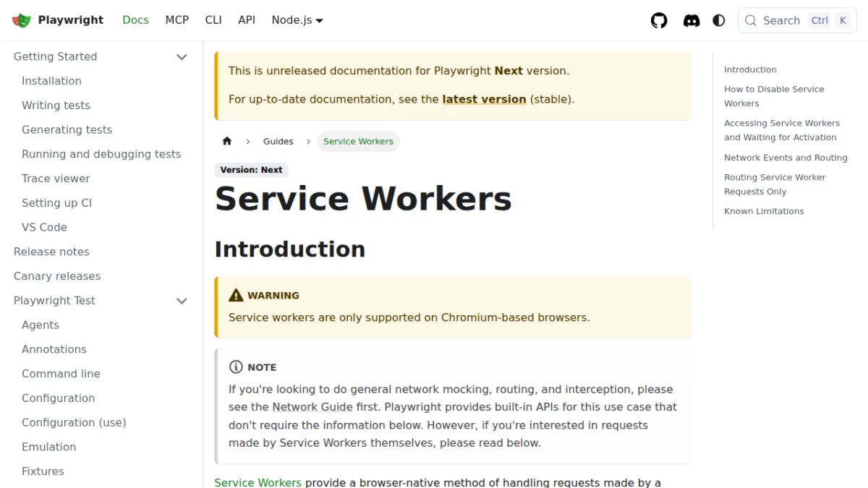Jump to Accessing Service Workers section
The height and width of the screenshot is (488, 868).
[x=782, y=130]
